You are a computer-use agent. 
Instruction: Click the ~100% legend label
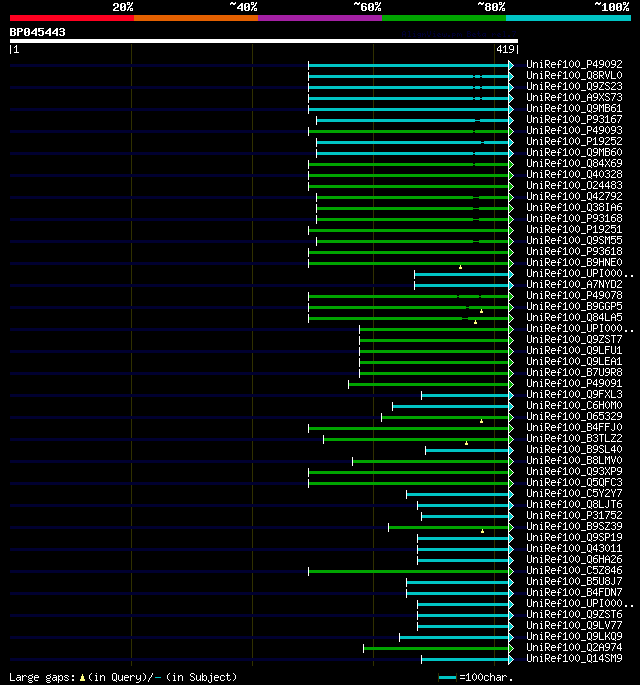pyautogui.click(x=612, y=7)
